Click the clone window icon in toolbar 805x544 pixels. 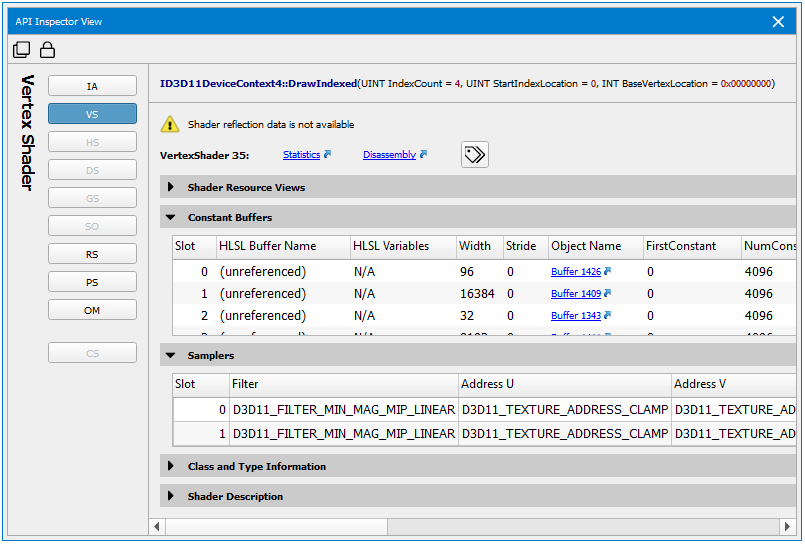point(22,50)
